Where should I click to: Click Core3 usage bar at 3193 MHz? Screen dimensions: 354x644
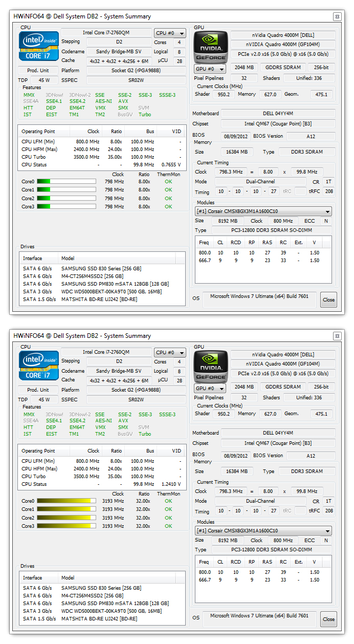click(66, 526)
